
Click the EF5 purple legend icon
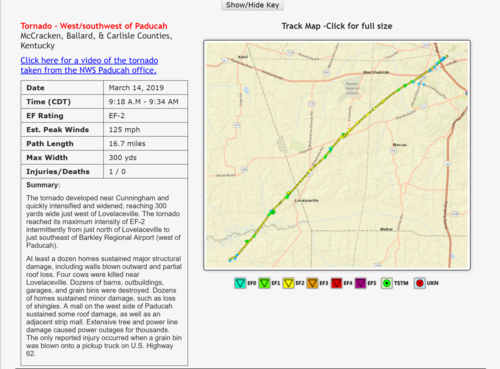[360, 283]
